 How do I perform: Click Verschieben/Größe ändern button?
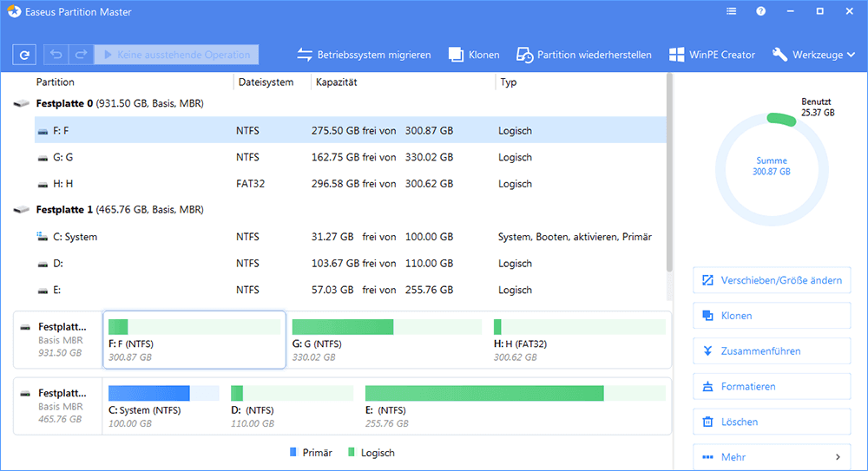click(x=772, y=280)
